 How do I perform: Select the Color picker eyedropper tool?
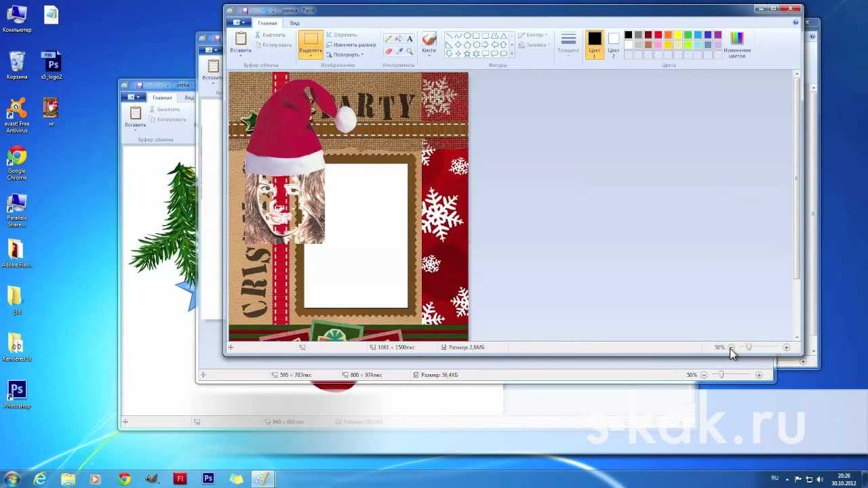399,51
